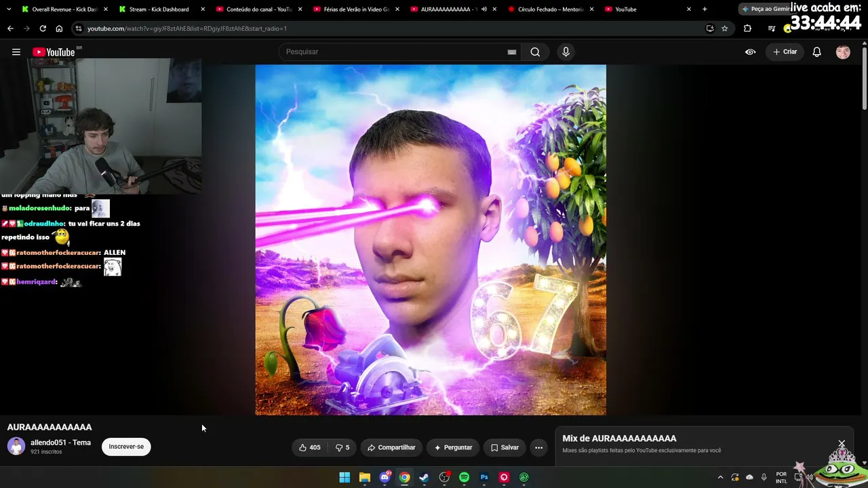Viewport: 868px width, 488px height.
Task: Click the Pesquisar search field
Action: pos(400,52)
